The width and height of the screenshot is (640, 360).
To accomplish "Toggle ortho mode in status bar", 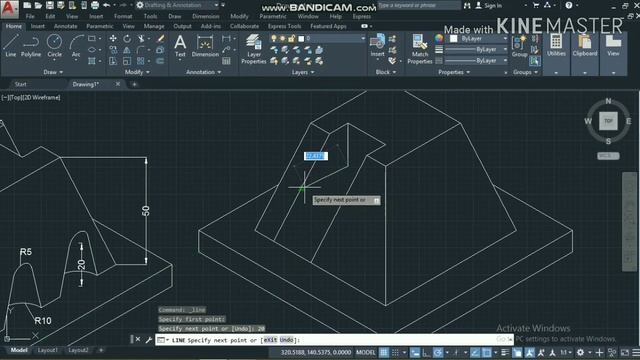I will 426,352.
